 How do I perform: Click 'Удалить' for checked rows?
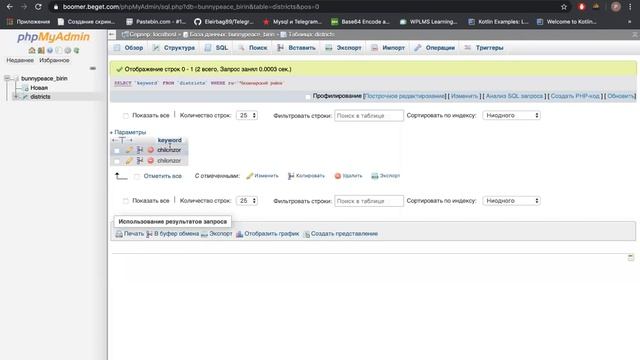(x=349, y=176)
